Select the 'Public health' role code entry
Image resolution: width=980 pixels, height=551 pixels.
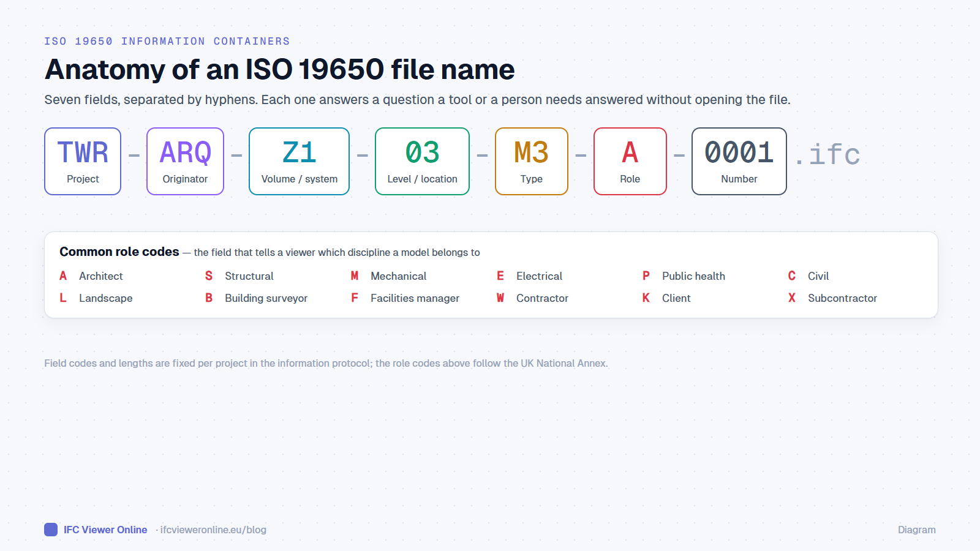tap(684, 276)
